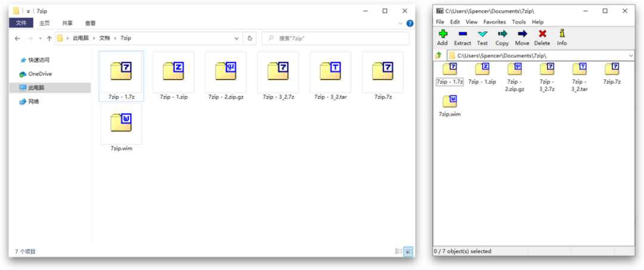Switch Explorer to large icons view
The image size is (644, 270).
coord(408,251)
